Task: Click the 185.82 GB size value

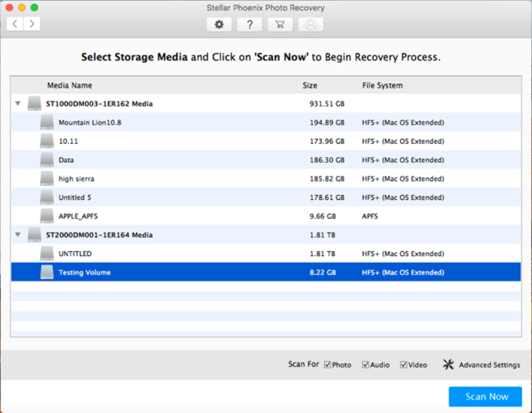Action: click(327, 178)
